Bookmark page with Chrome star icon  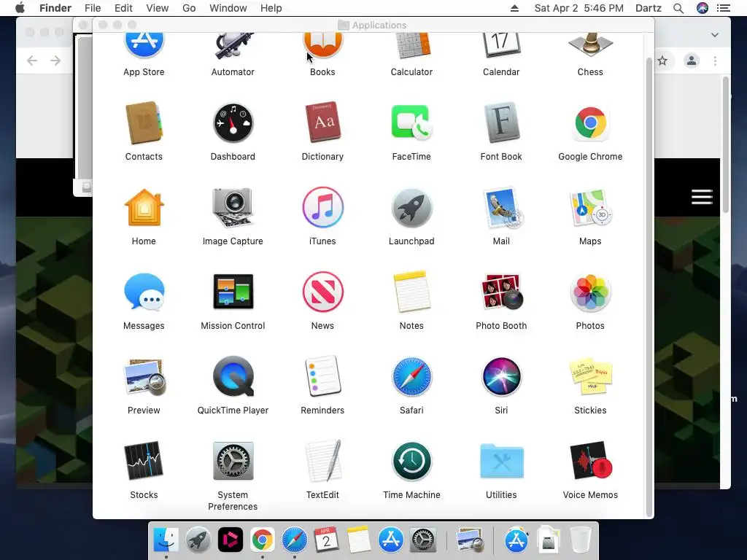[x=662, y=61]
